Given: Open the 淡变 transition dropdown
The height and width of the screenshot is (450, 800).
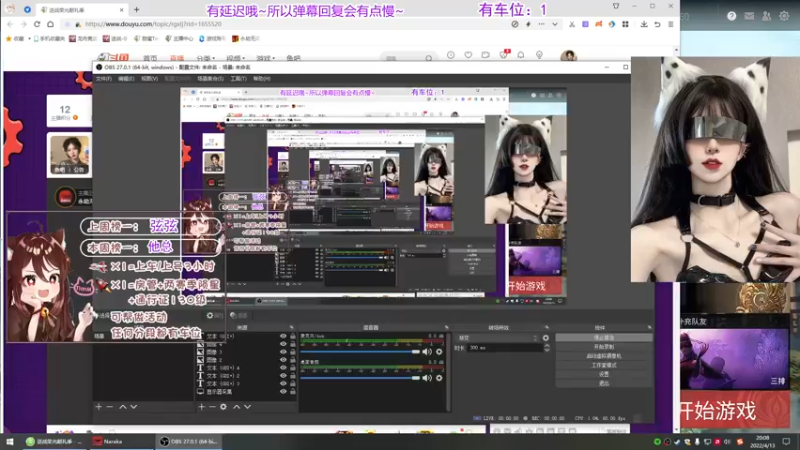Looking at the screenshot, I should pyautogui.click(x=497, y=338).
